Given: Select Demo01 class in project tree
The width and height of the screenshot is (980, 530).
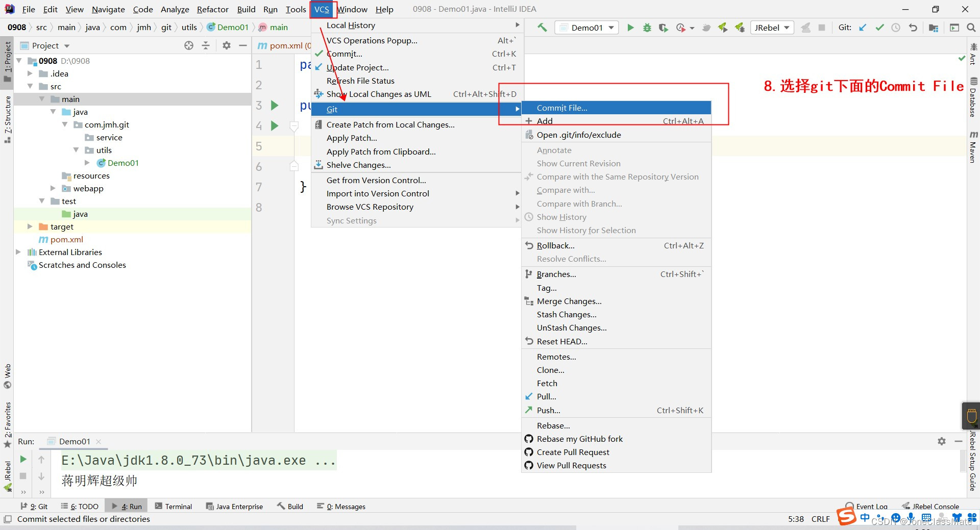Looking at the screenshot, I should pyautogui.click(x=122, y=163).
